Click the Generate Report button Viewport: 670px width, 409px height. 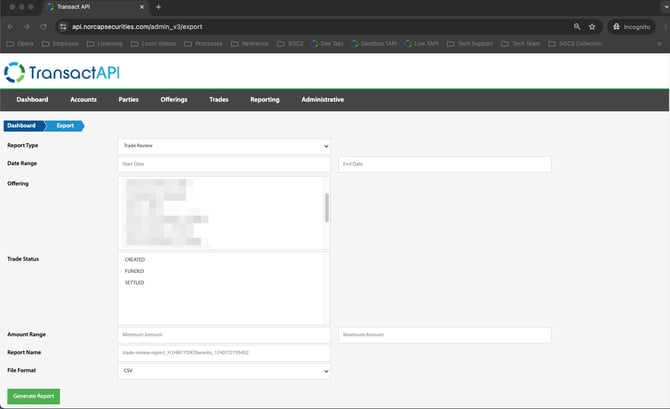tap(33, 396)
